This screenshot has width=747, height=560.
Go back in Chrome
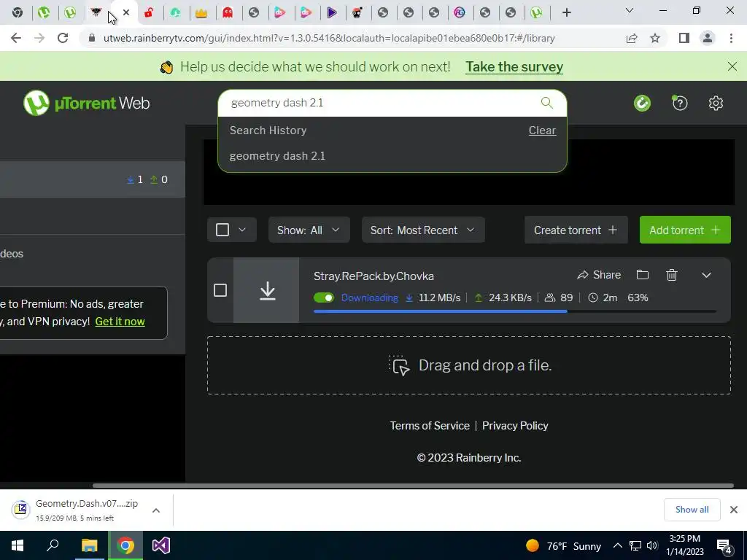16,38
